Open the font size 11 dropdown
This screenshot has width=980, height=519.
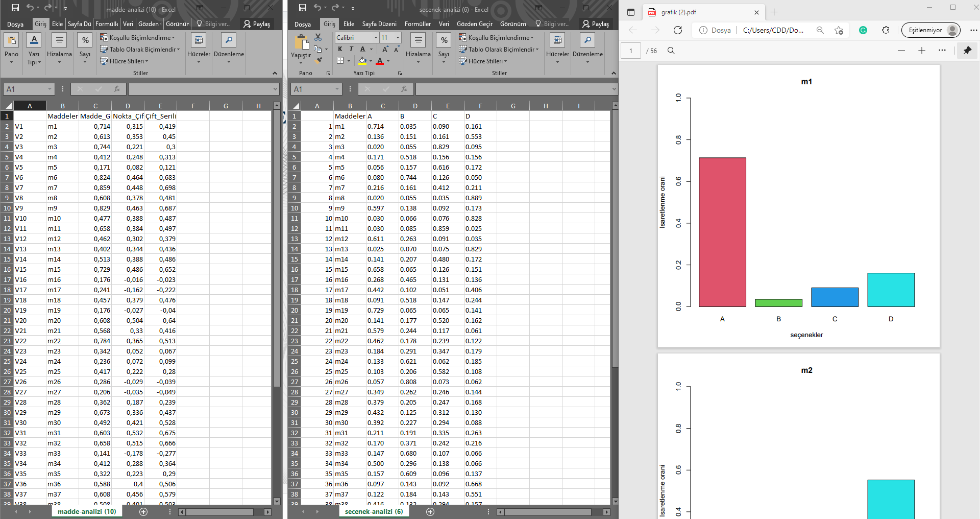pos(398,37)
